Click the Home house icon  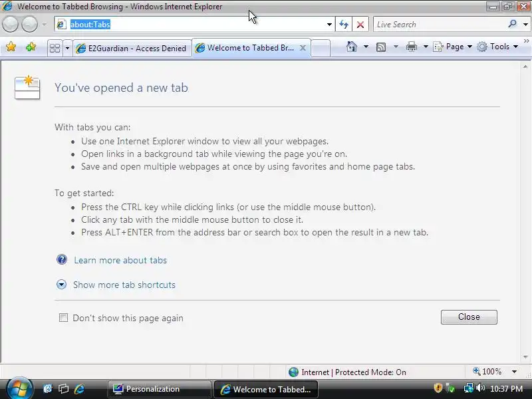click(x=352, y=47)
